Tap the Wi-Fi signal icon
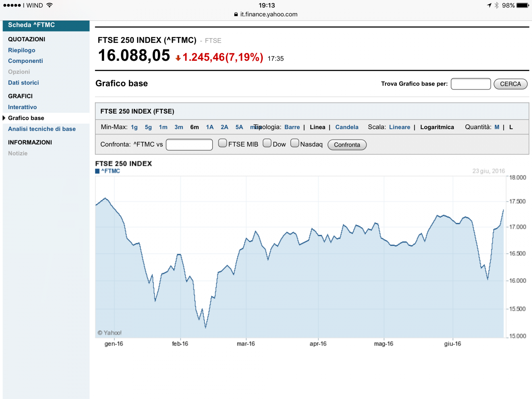532x399 pixels. click(50, 5)
